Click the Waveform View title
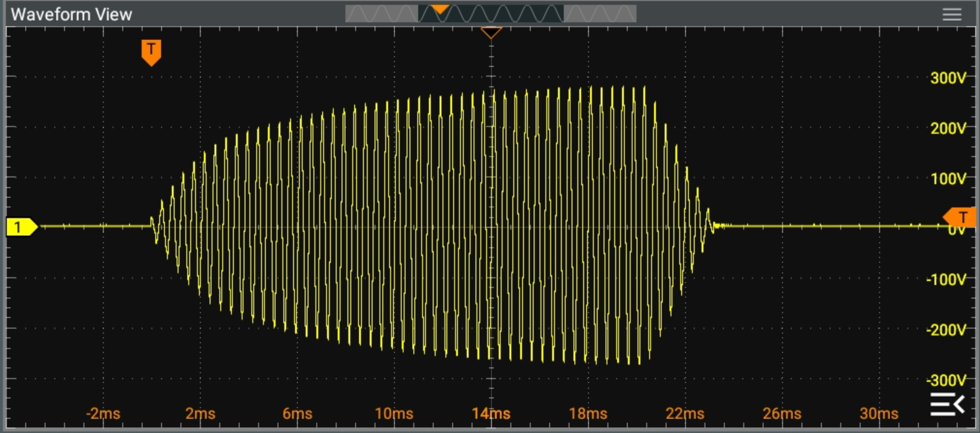The height and width of the screenshot is (433, 980). (72, 14)
